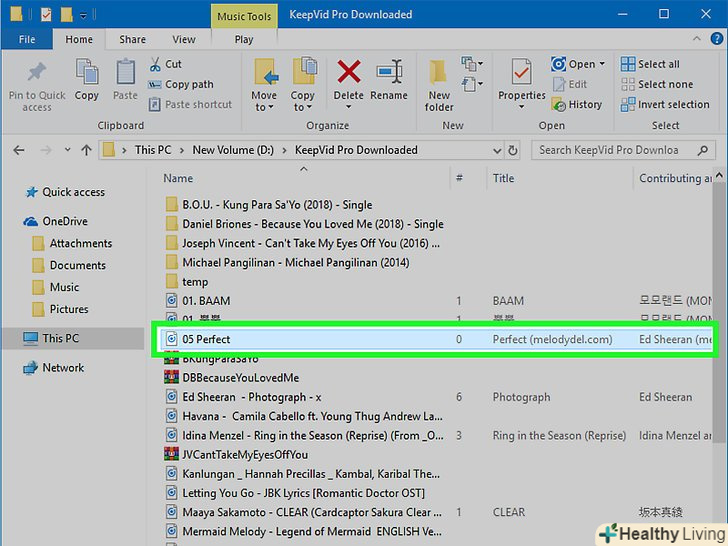This screenshot has height=546, width=728.
Task: Click the Pin to Quick access icon
Action: [37, 75]
